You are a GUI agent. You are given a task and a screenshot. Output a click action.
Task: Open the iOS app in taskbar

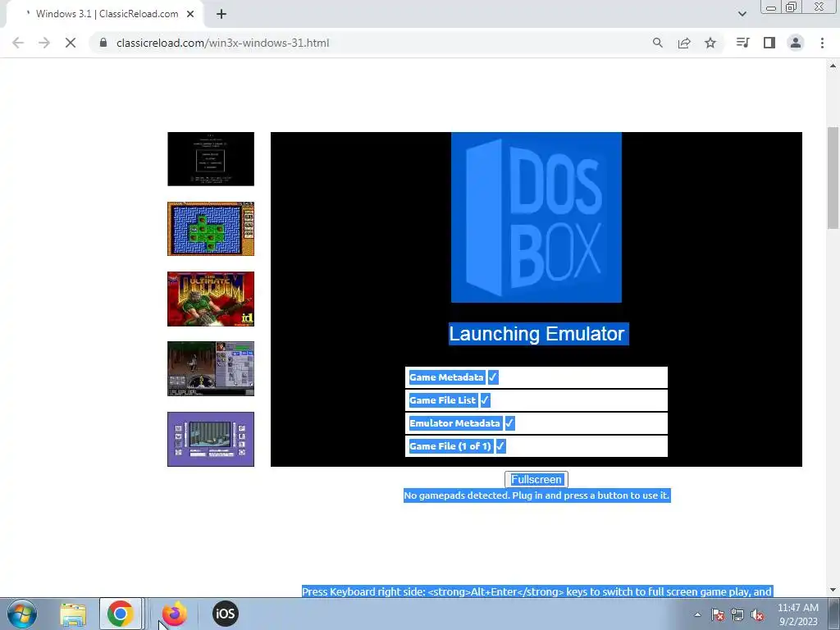click(x=225, y=614)
